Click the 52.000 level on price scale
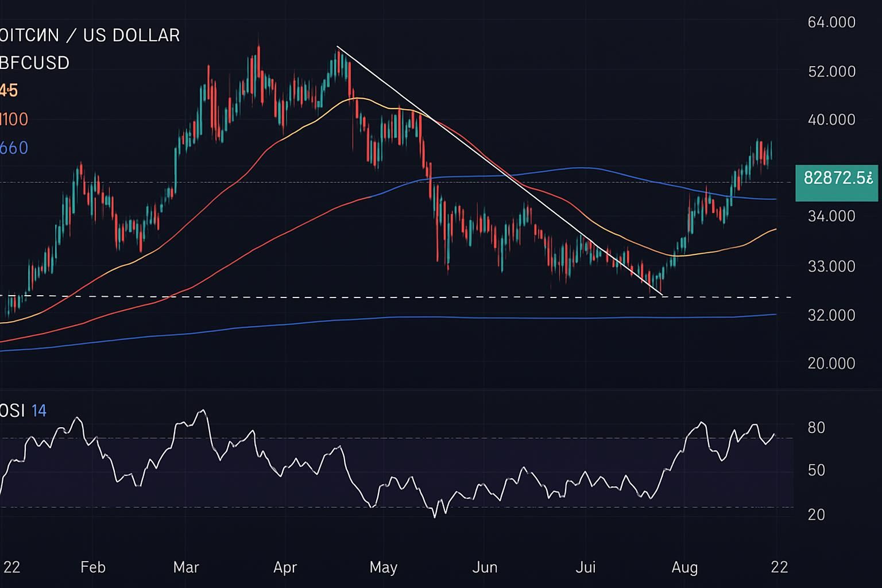The height and width of the screenshot is (588, 882). [831, 72]
